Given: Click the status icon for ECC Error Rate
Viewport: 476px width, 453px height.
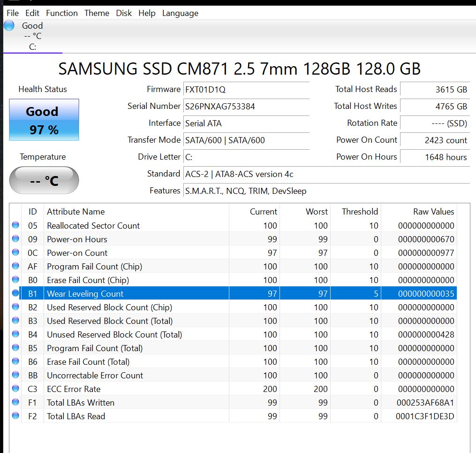Looking at the screenshot, I should tap(15, 389).
